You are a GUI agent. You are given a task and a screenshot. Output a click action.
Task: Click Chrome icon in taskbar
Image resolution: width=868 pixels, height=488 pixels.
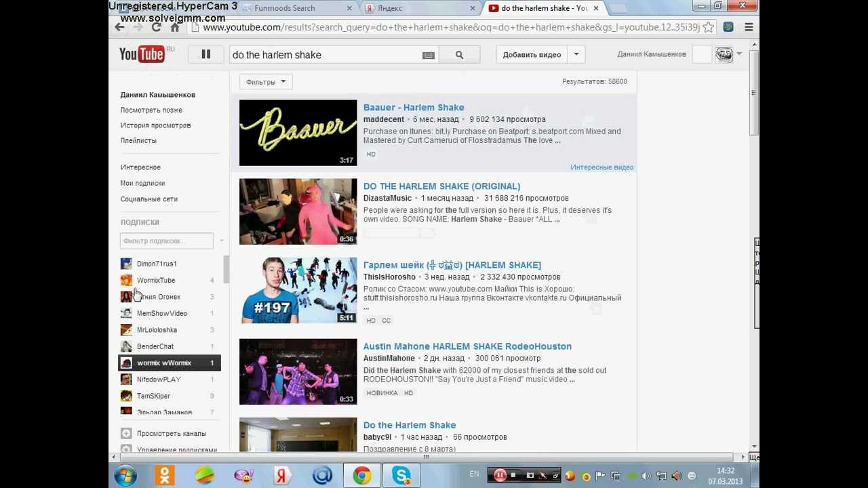pyautogui.click(x=361, y=476)
